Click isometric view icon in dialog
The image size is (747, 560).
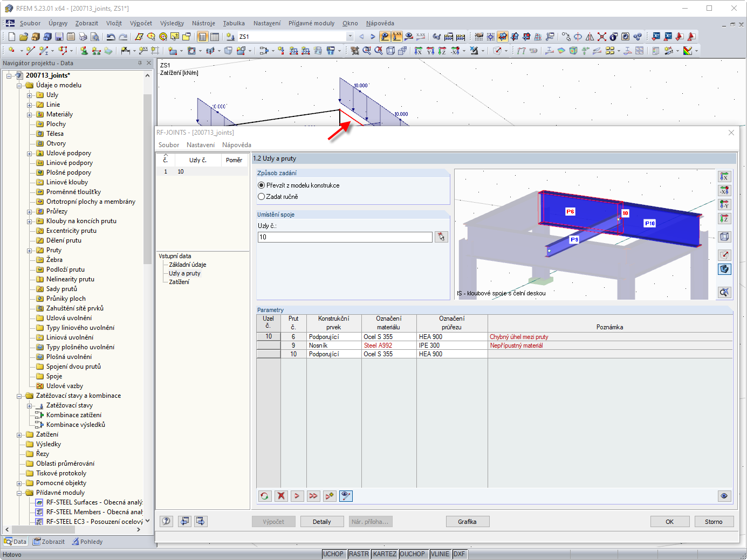click(x=724, y=237)
